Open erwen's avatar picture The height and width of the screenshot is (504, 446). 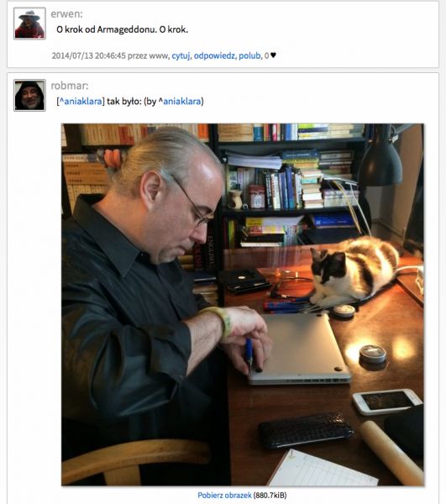pos(29,24)
